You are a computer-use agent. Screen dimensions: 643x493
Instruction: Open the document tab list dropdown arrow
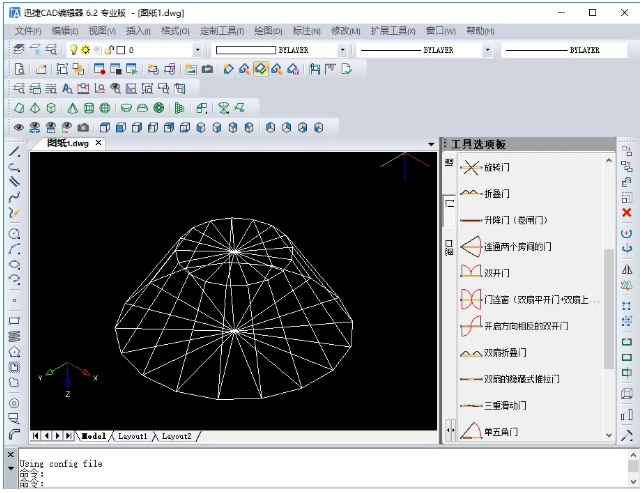coord(431,144)
